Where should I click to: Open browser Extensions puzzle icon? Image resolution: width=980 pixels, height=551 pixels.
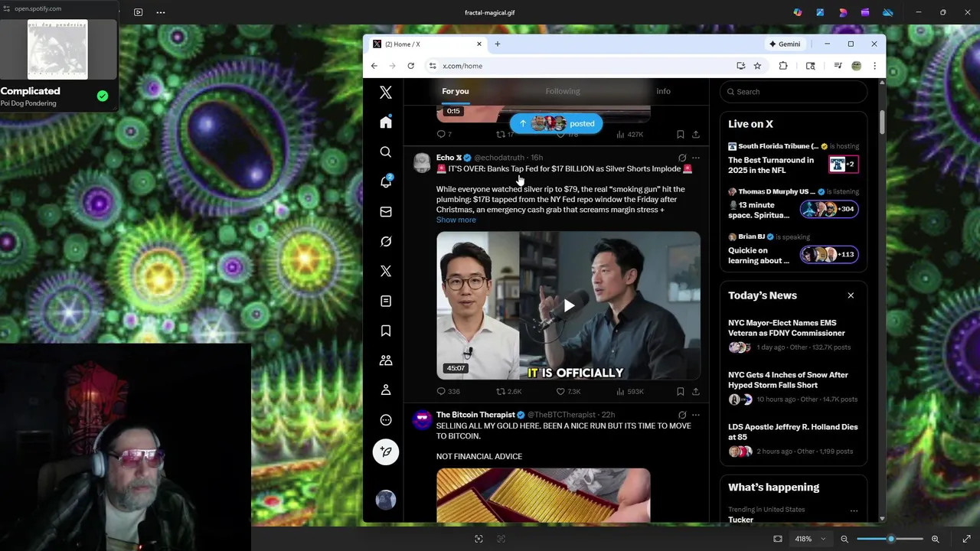[x=783, y=66]
